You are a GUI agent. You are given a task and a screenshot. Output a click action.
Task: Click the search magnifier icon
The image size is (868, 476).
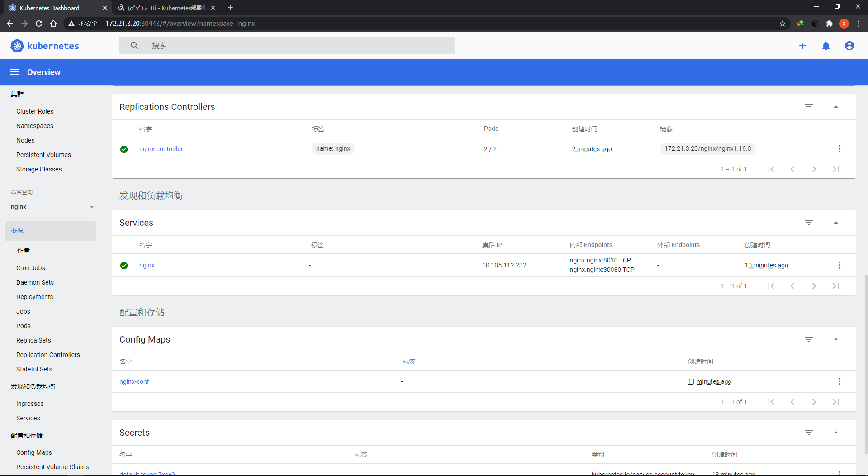[134, 46]
